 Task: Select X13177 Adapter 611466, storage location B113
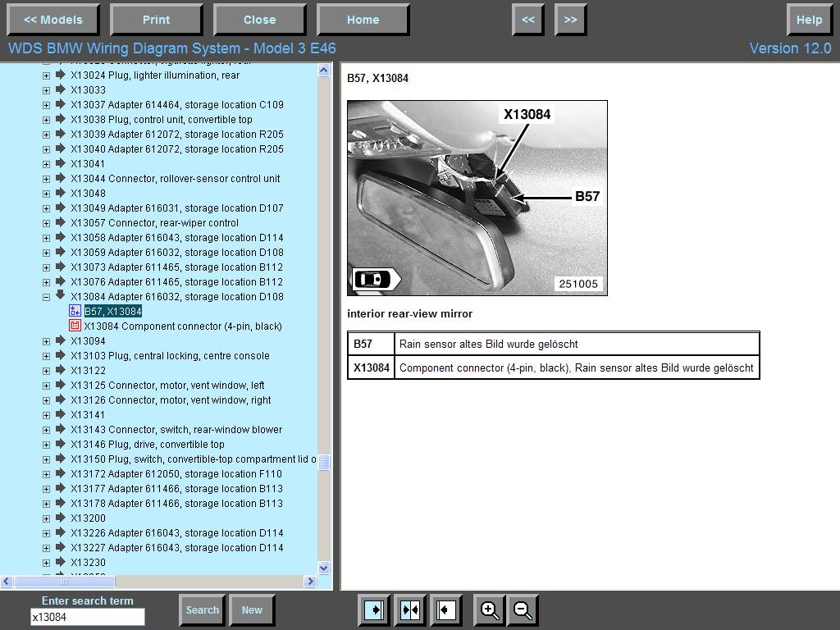click(177, 489)
